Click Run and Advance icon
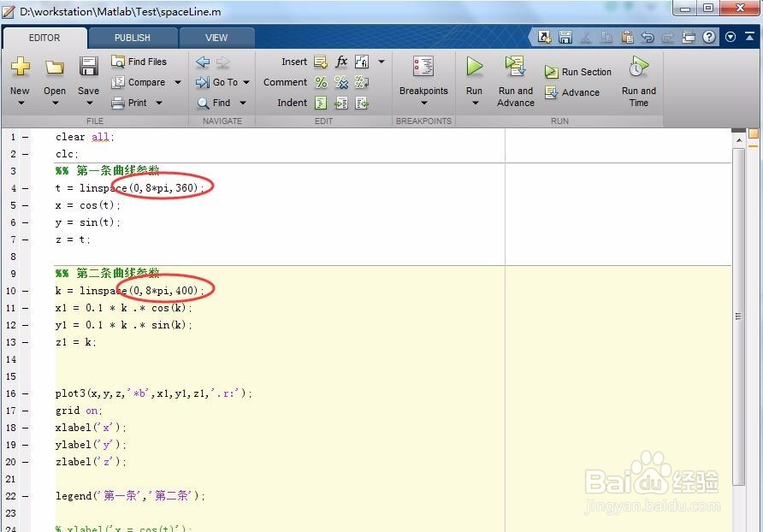 (x=515, y=67)
